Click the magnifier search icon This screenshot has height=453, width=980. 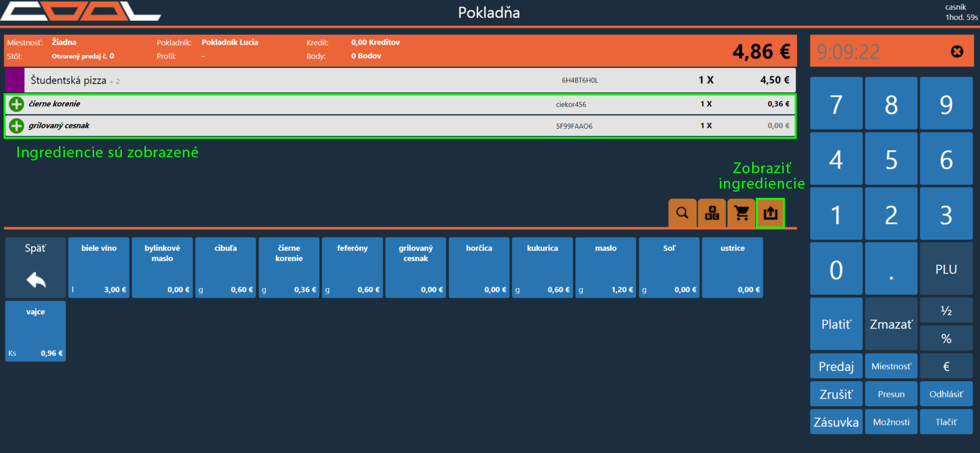682,213
